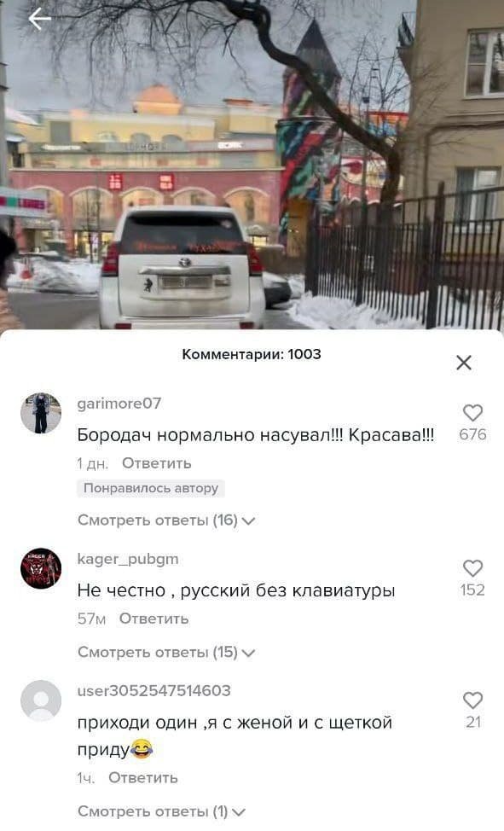Close the comments panel with X
The height and width of the screenshot is (831, 504).
point(464,363)
